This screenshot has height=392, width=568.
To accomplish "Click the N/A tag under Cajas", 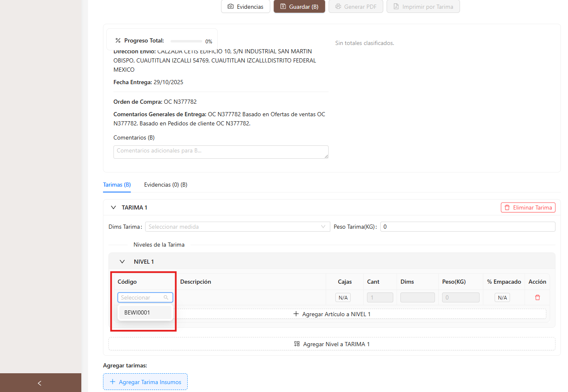I will 343,297.
